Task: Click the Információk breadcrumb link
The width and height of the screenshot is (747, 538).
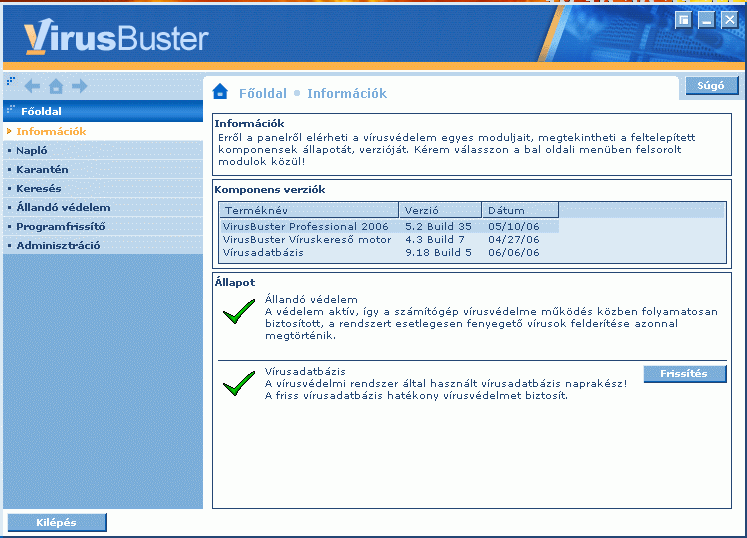Action: click(x=347, y=93)
